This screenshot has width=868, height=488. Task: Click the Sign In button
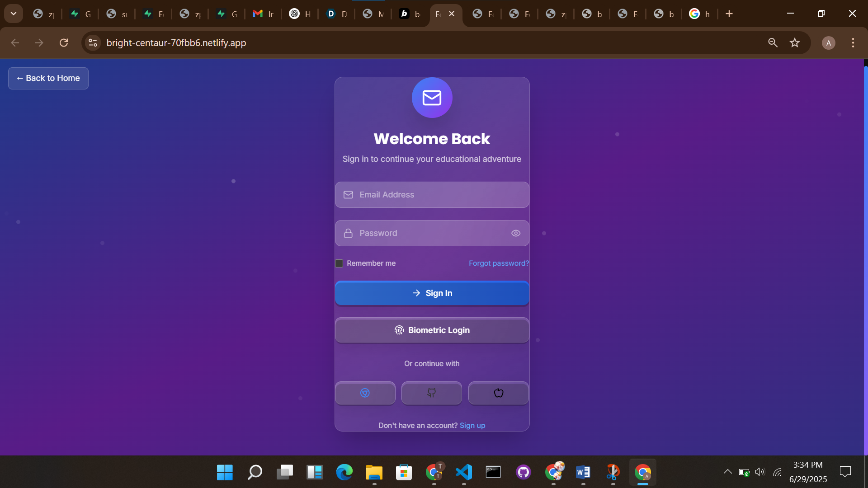click(x=432, y=293)
